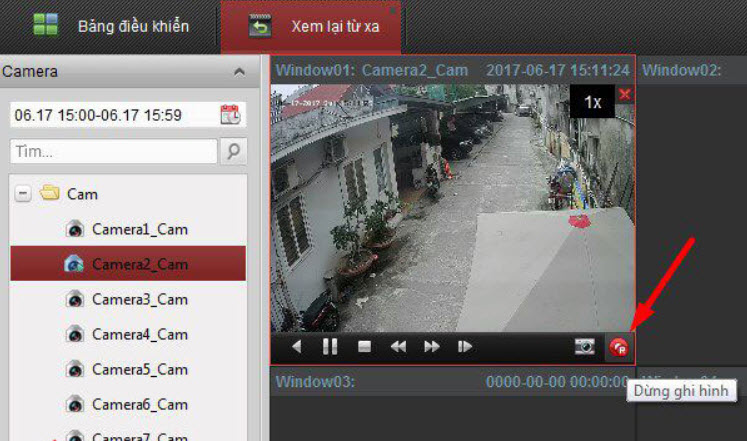Speed up playback with fast-forward icon
Image resolution: width=747 pixels, height=441 pixels.
coord(432,347)
